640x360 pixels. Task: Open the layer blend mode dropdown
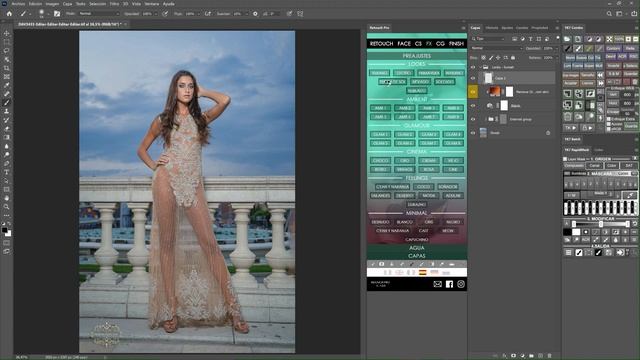coord(497,48)
